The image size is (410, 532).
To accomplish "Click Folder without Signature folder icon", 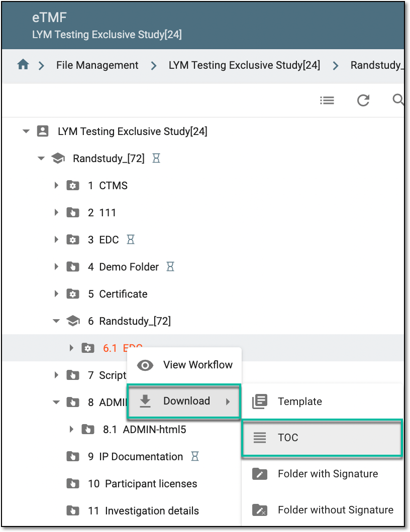I will coord(260,509).
